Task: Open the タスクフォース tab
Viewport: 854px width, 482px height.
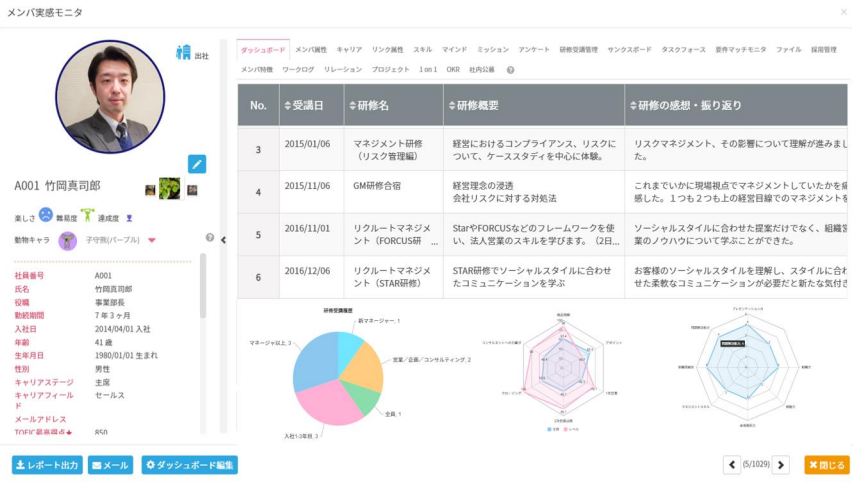Action: (x=684, y=50)
